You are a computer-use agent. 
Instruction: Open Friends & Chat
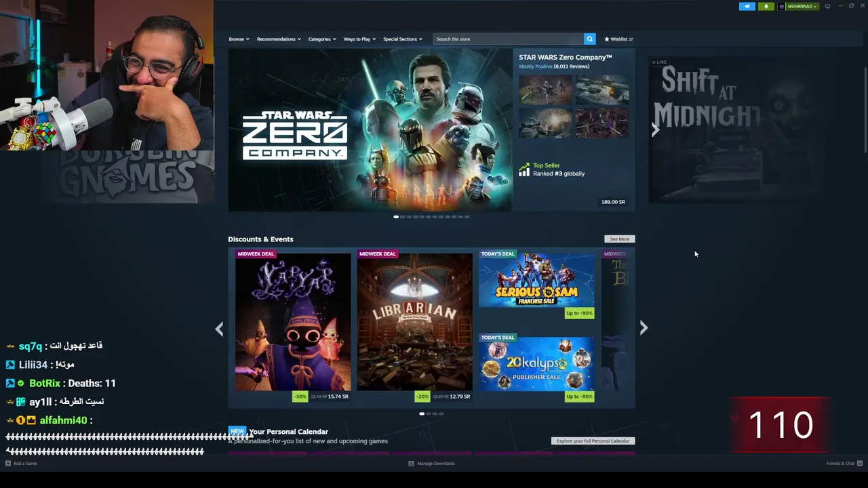(840, 464)
